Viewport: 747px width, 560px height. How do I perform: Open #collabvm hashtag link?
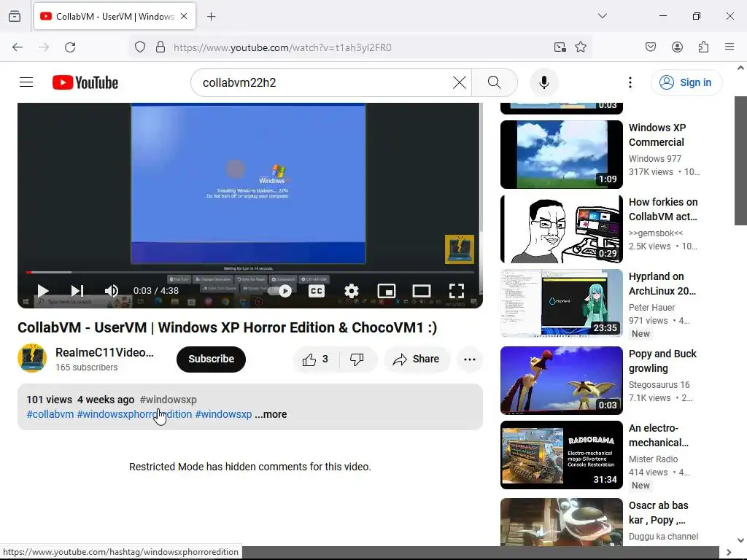point(50,414)
